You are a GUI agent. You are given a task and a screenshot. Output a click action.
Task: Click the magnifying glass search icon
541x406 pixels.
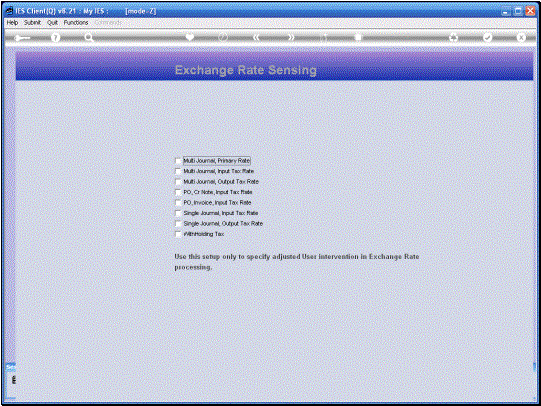(x=89, y=37)
